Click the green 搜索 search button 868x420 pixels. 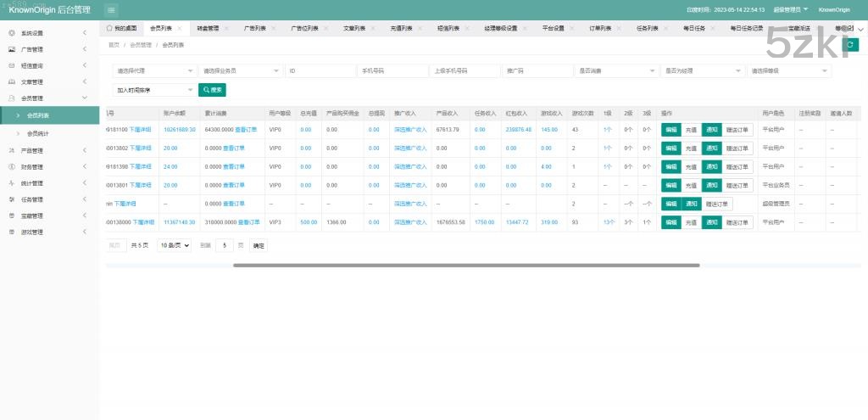[x=212, y=89]
